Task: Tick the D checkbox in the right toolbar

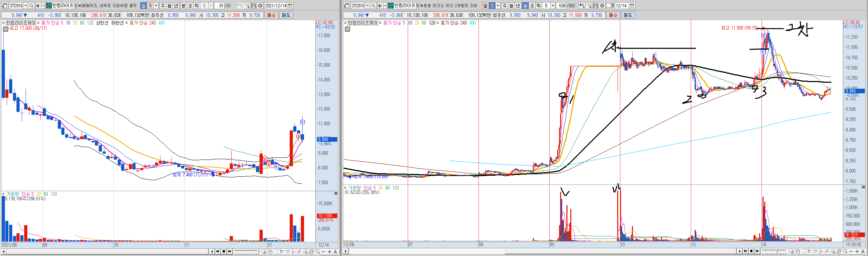Action: click(608, 5)
